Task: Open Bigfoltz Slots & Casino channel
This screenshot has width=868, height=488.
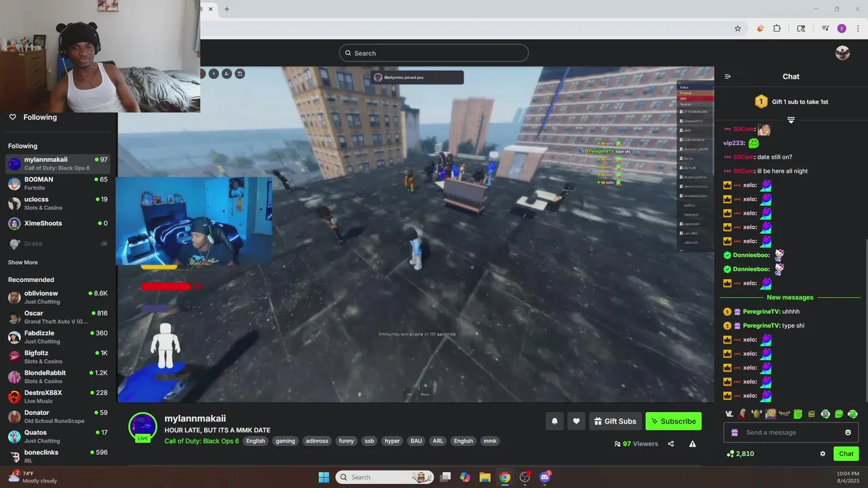Action: click(x=58, y=357)
